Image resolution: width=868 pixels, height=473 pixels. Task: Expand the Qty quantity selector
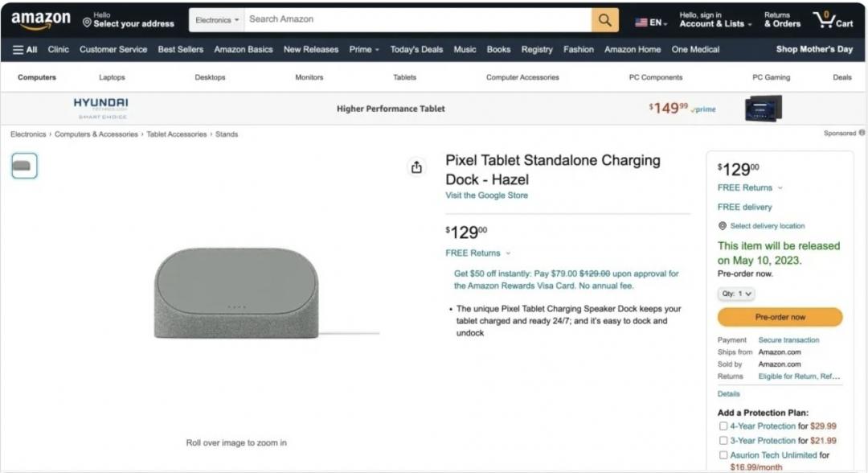pyautogui.click(x=736, y=294)
